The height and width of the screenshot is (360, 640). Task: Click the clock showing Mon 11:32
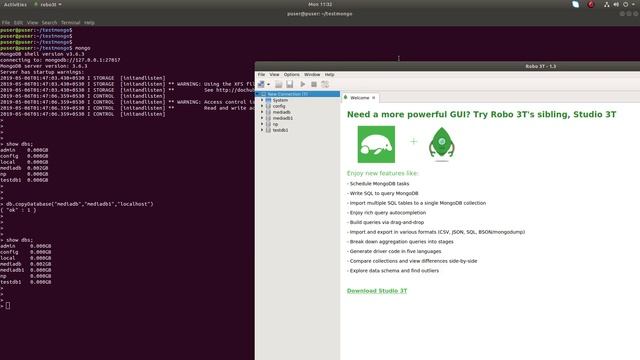point(320,4)
